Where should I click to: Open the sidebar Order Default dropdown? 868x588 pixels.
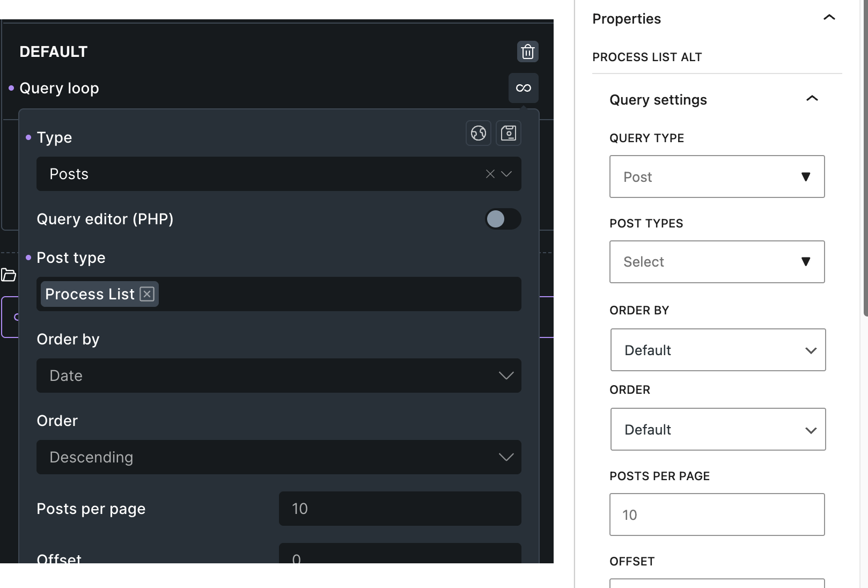[x=718, y=429]
